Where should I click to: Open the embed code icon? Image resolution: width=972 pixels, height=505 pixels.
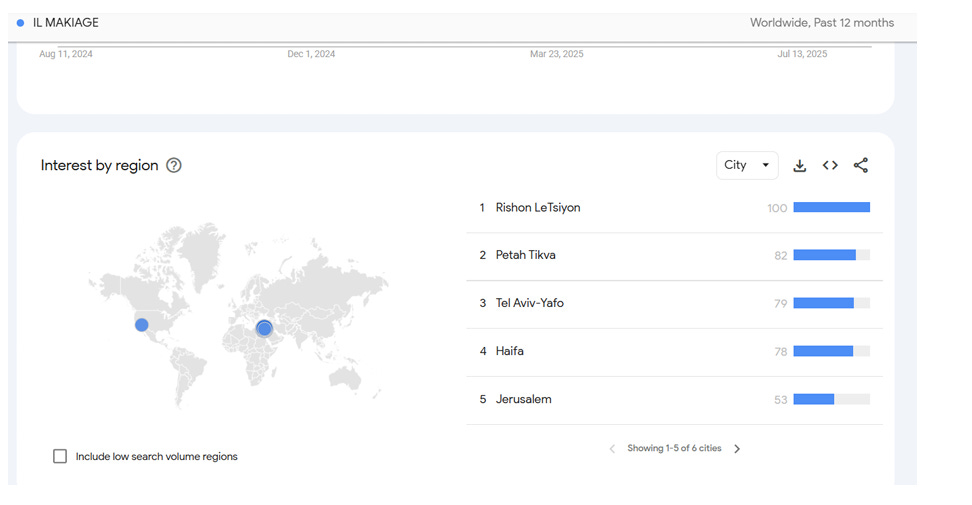click(x=830, y=165)
